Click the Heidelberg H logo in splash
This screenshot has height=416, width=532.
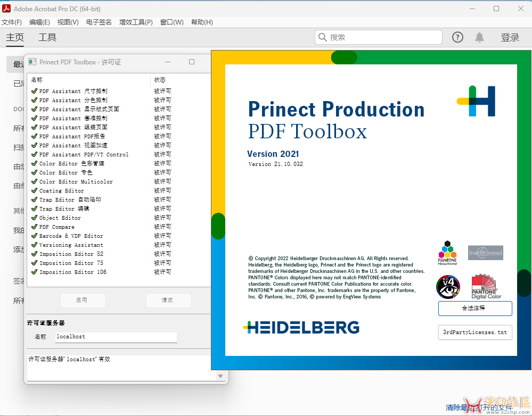[x=476, y=101]
